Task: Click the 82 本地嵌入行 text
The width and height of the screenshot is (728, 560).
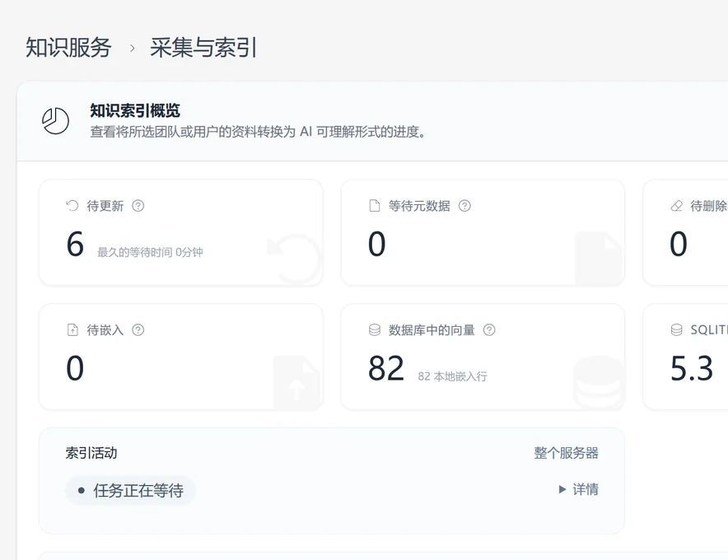Action: 453,376
